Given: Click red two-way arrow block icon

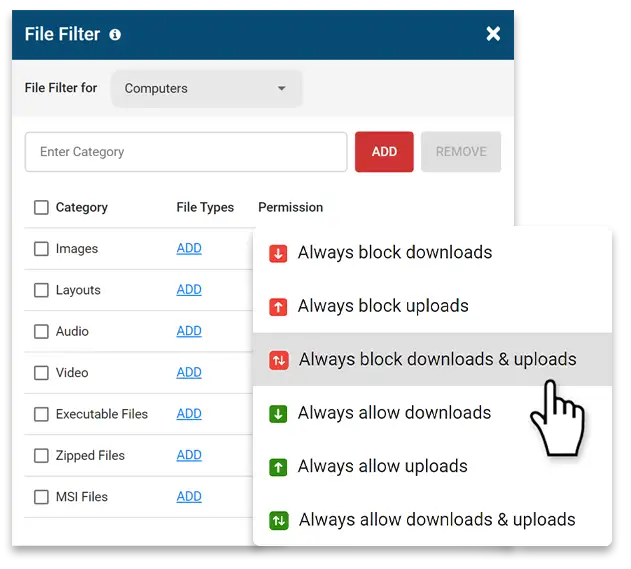Looking at the screenshot, I should pos(279,360).
